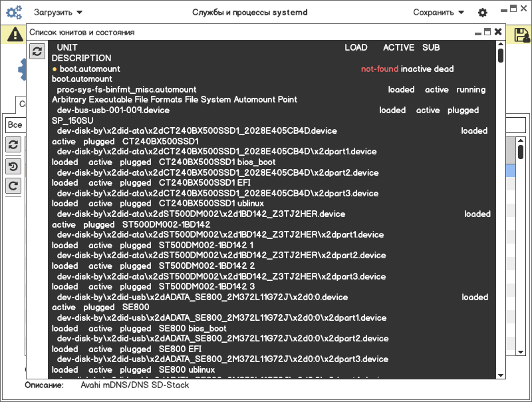This screenshot has width=532, height=402.
Task: Maximize the unit list dialog window
Action: (487, 32)
